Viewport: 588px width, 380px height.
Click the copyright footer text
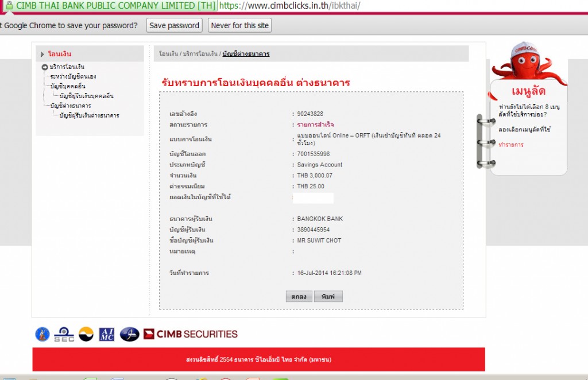[259, 359]
